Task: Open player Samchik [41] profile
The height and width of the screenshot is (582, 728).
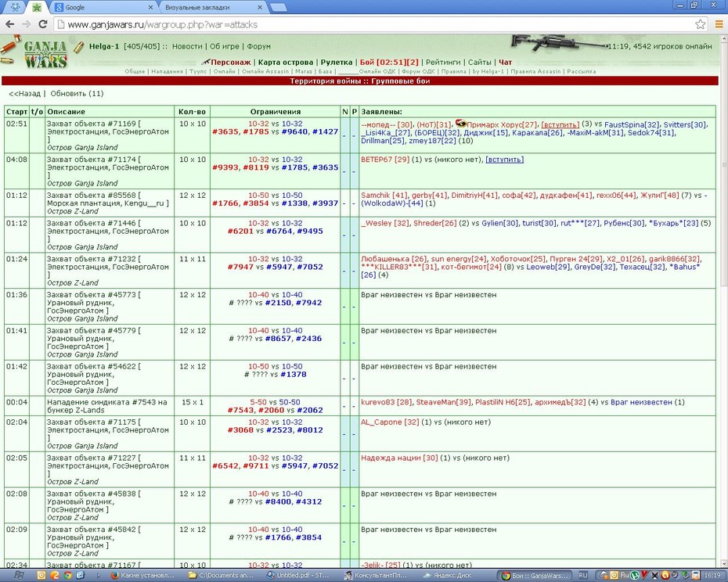Action: (x=384, y=196)
